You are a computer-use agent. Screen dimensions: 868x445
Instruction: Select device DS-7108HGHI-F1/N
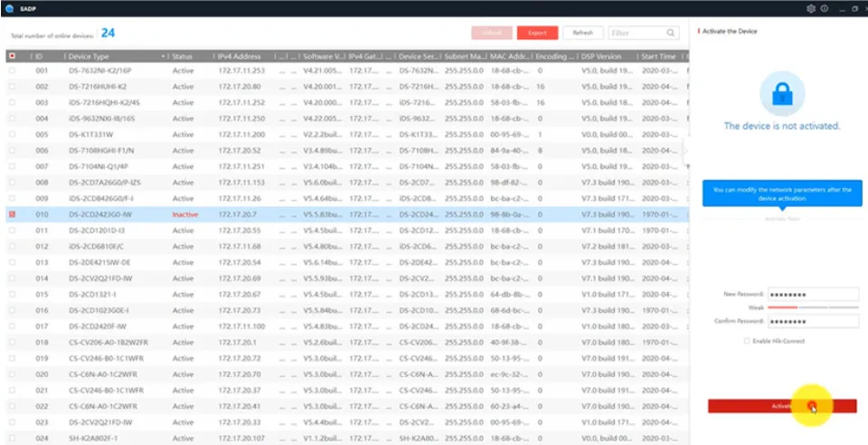(101, 150)
